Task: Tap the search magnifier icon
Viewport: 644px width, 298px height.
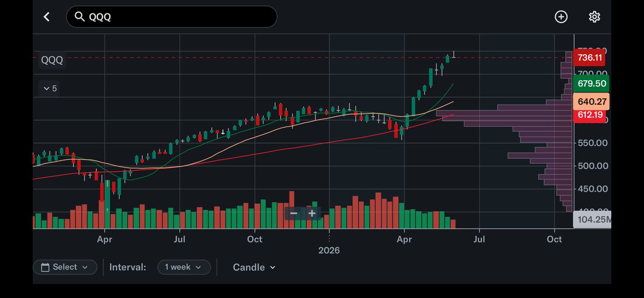Action: pyautogui.click(x=79, y=17)
